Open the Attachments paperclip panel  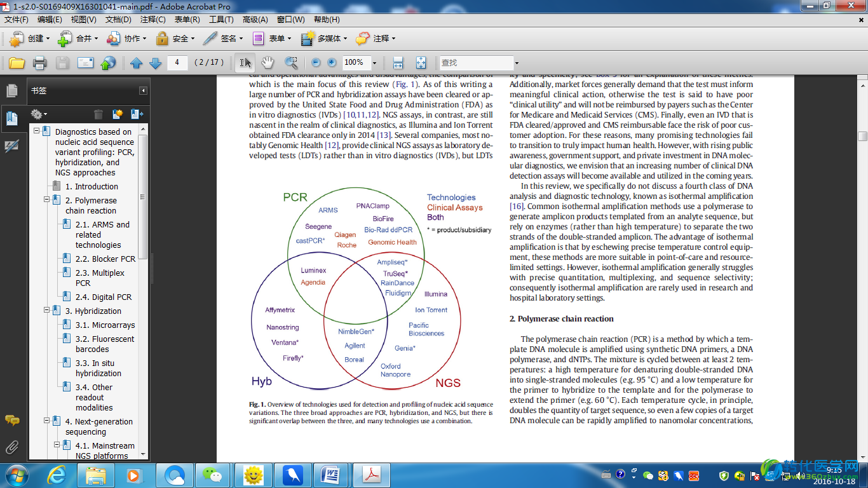[x=11, y=447]
